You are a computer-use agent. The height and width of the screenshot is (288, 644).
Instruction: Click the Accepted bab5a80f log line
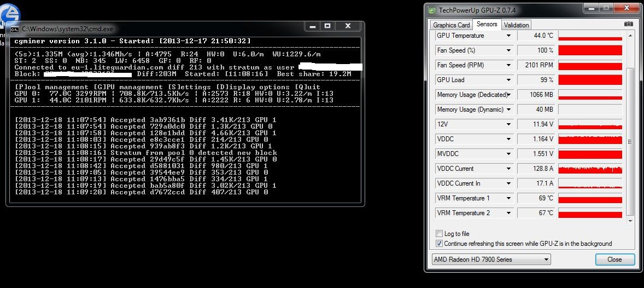(x=145, y=186)
